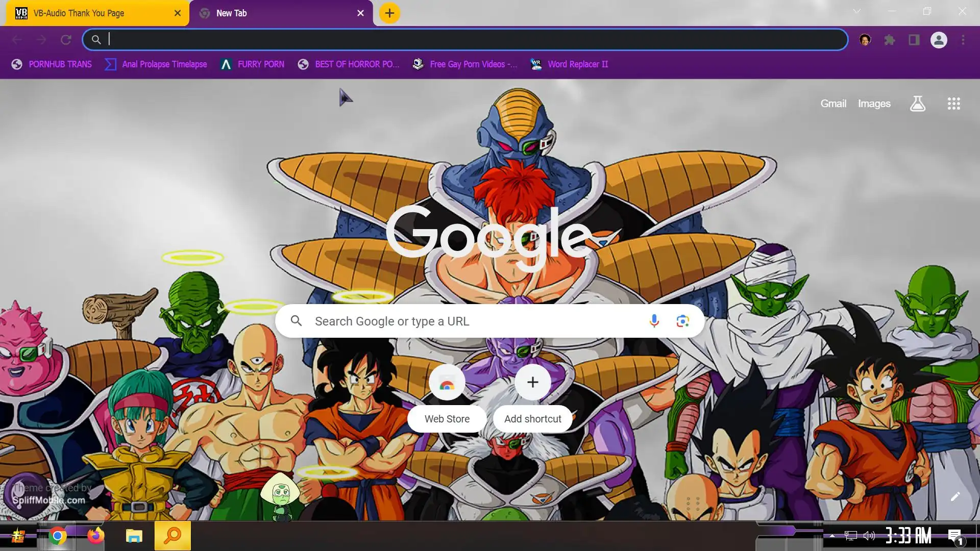Click the voice search microphone icon
Viewport: 980px width, 551px height.
[x=654, y=321]
